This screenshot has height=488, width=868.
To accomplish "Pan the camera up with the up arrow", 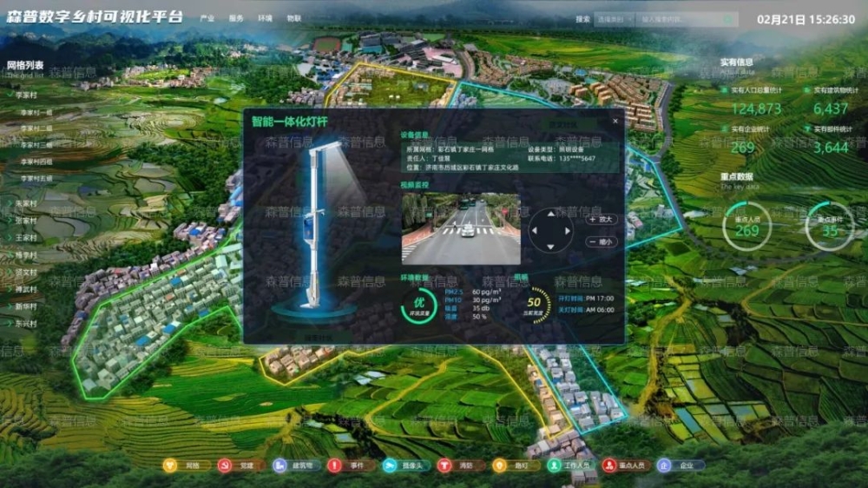I will point(551,214).
